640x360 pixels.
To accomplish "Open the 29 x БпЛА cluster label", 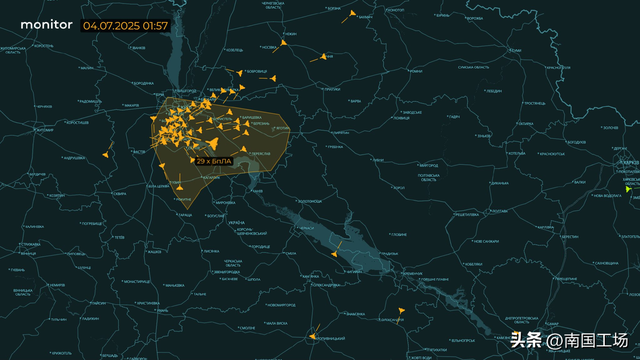I will tap(214, 161).
